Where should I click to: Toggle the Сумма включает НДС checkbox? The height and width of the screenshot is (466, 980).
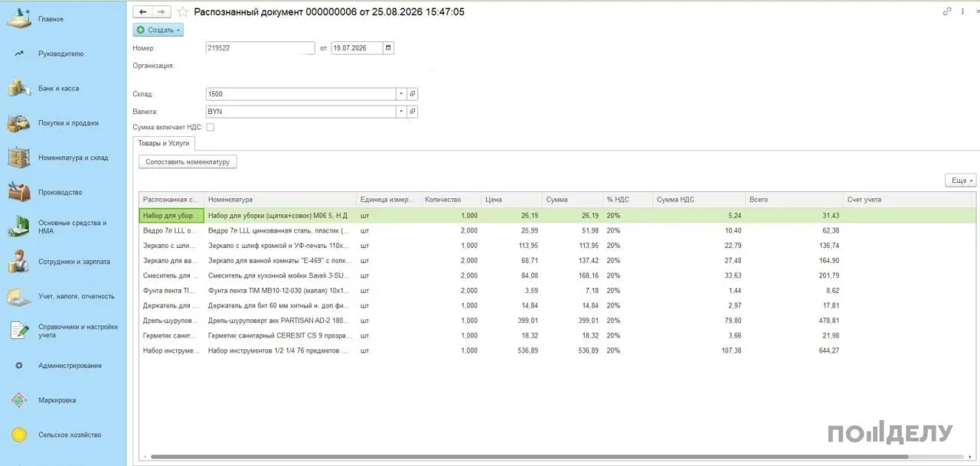coord(210,127)
